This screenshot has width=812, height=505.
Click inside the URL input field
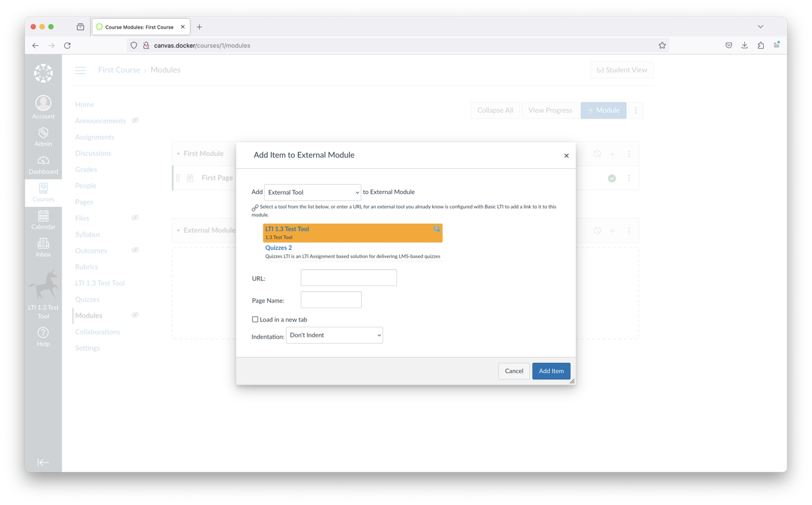348,277
